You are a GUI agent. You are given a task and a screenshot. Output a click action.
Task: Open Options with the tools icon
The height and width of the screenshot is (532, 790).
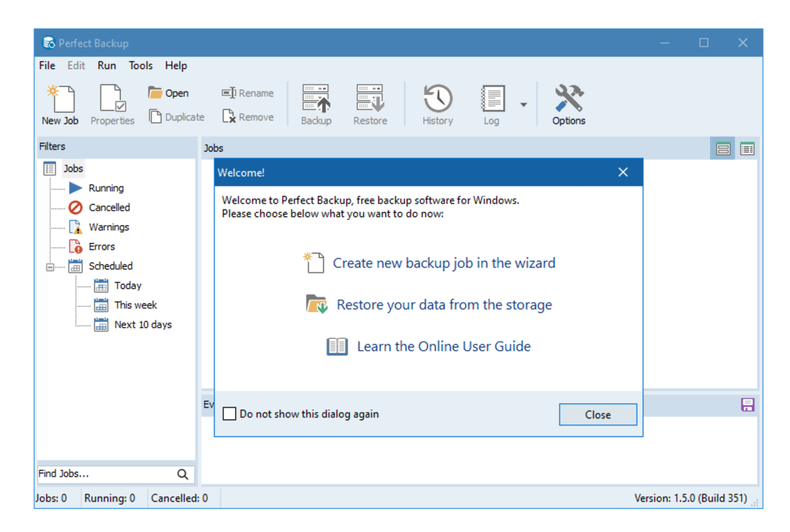(569, 105)
